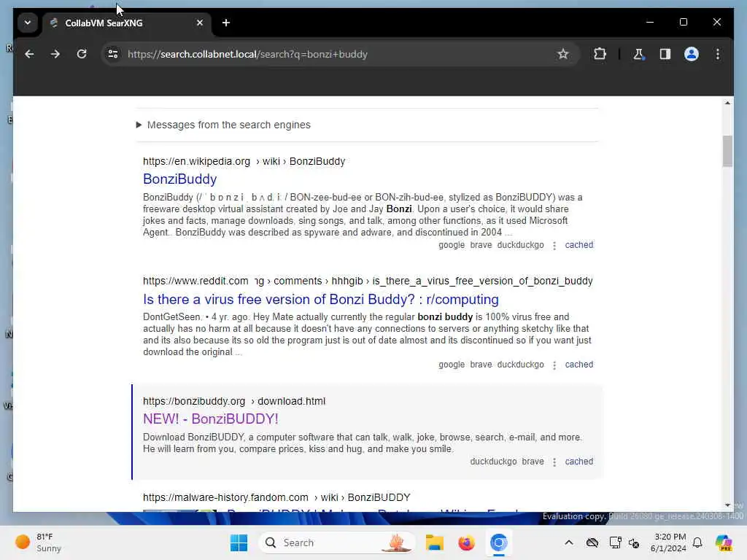Image resolution: width=747 pixels, height=560 pixels.
Task: Click the taskbar Search box
Action: click(336, 542)
